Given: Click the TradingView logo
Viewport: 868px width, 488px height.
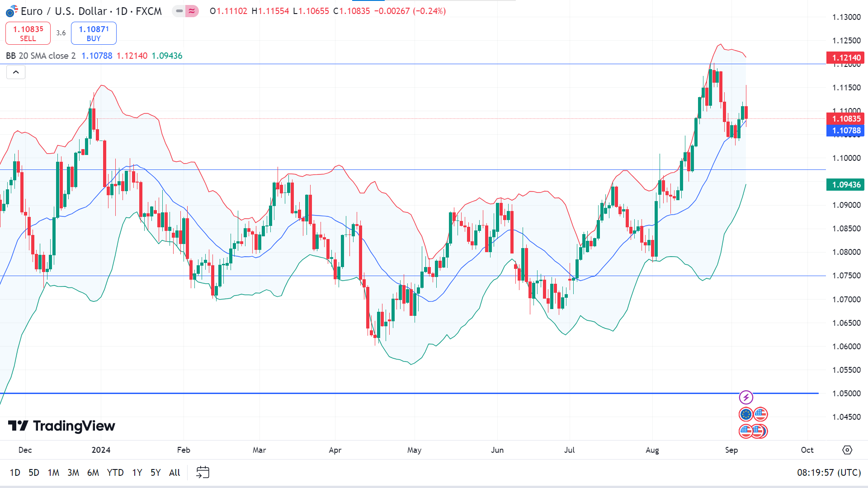Looking at the screenshot, I should tap(62, 426).
